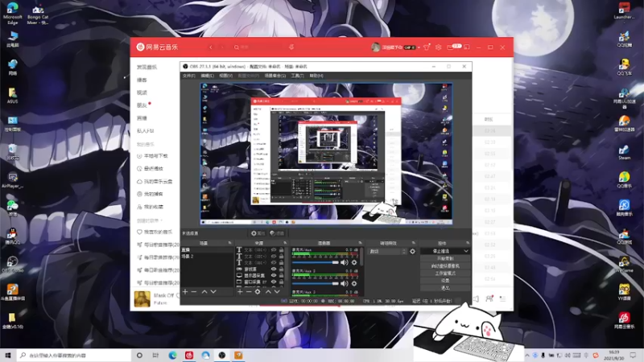Show hidden system tray icons chevron
Viewport: 644px width, 362px height.
click(x=527, y=355)
